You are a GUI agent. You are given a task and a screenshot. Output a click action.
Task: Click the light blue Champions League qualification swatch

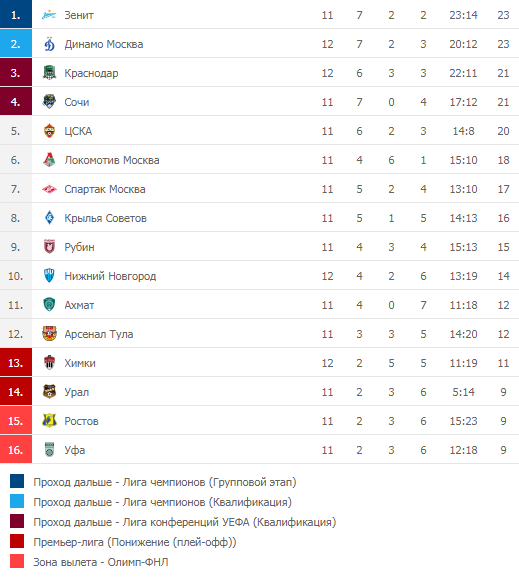pyautogui.click(x=17, y=502)
